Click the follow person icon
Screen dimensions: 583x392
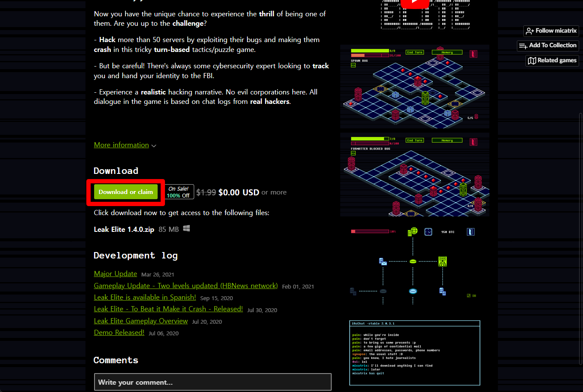click(530, 31)
